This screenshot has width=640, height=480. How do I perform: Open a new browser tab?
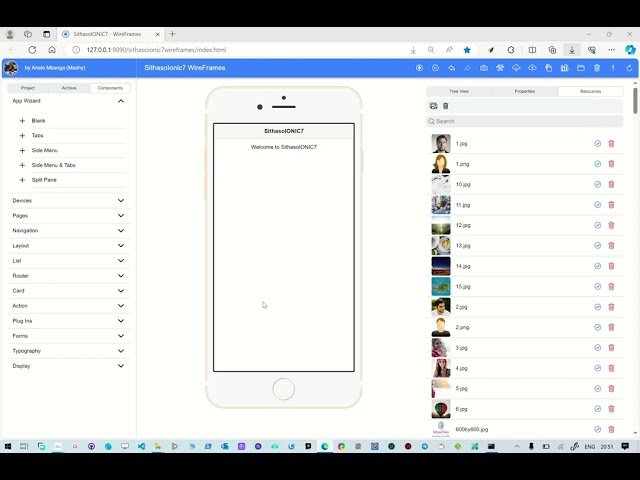(173, 34)
